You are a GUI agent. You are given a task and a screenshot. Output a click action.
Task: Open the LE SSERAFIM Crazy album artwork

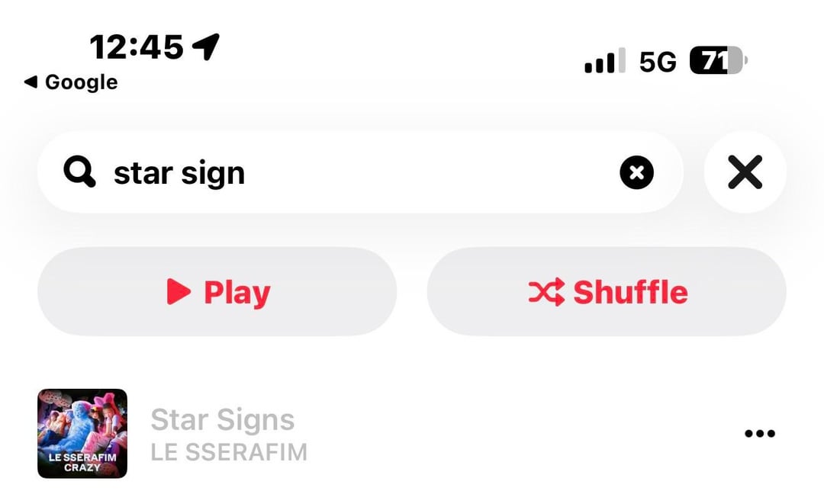82,434
